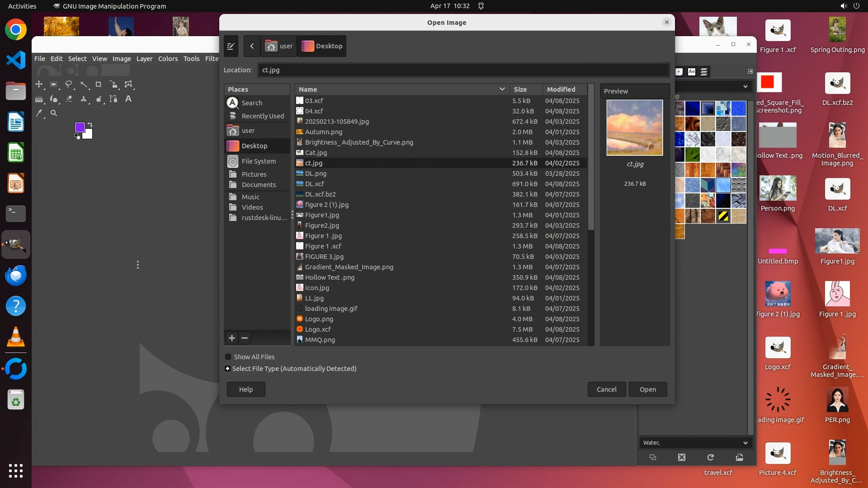868x488 pixels.
Task: Select the Free Select lasso tool
Action: [x=69, y=84]
